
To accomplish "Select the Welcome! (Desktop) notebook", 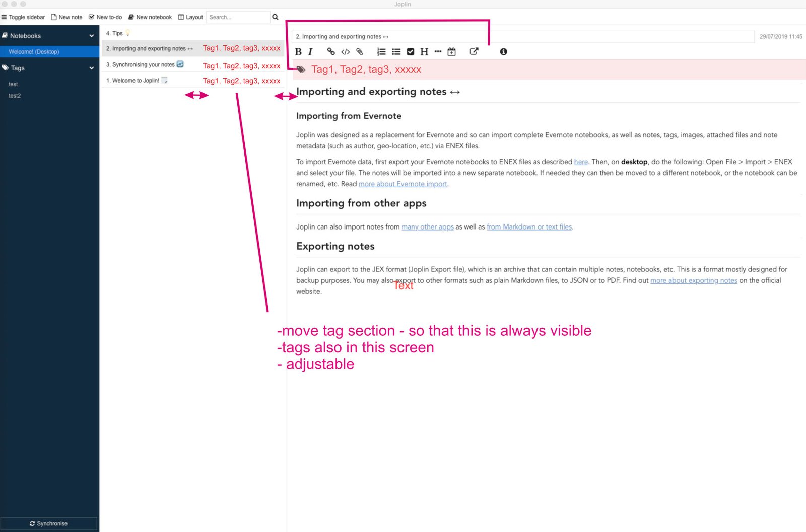I will 49,52.
